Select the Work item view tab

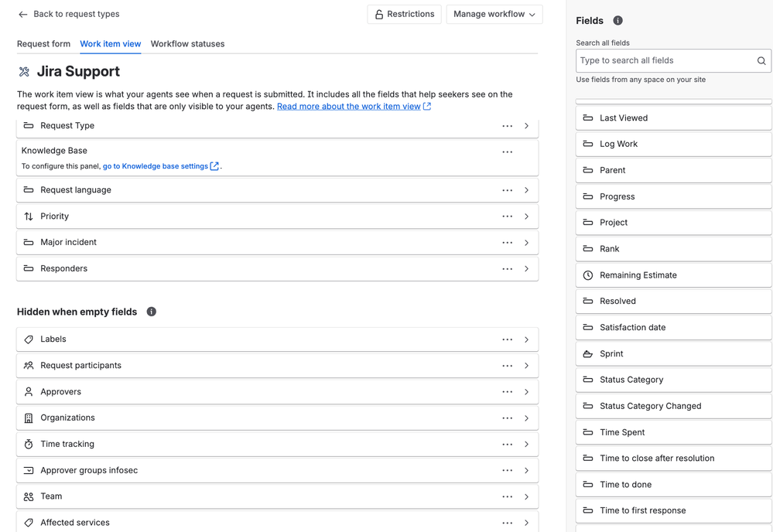[x=111, y=44]
